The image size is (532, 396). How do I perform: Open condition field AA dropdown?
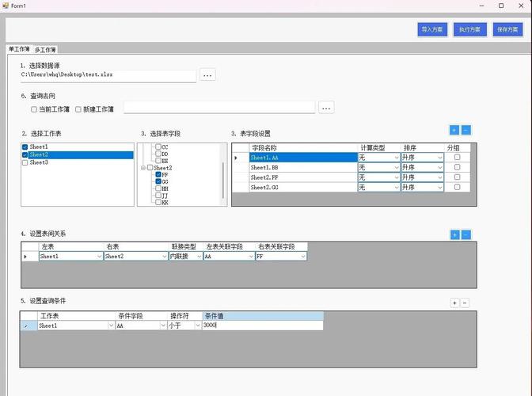(x=163, y=326)
